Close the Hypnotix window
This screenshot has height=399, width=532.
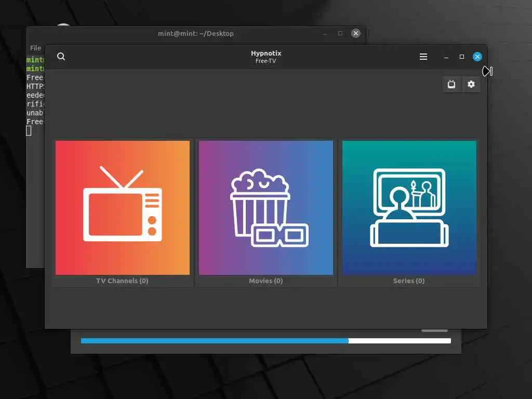[477, 57]
